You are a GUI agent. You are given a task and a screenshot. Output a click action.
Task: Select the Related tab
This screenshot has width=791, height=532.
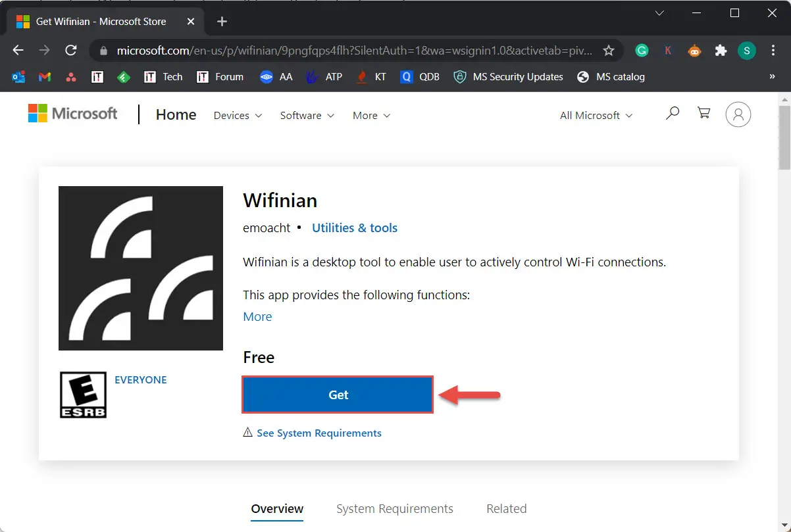tap(506, 508)
